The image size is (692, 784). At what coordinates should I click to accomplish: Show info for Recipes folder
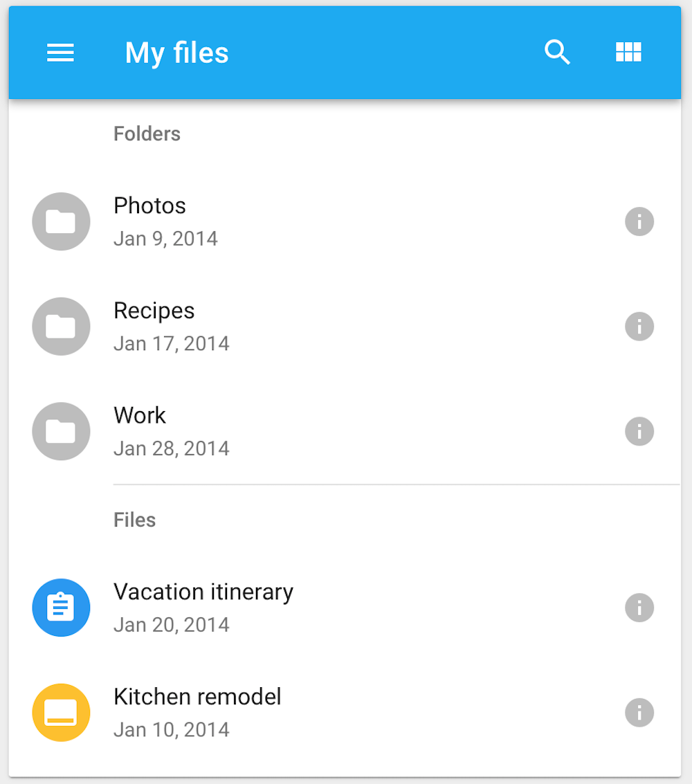(x=639, y=327)
